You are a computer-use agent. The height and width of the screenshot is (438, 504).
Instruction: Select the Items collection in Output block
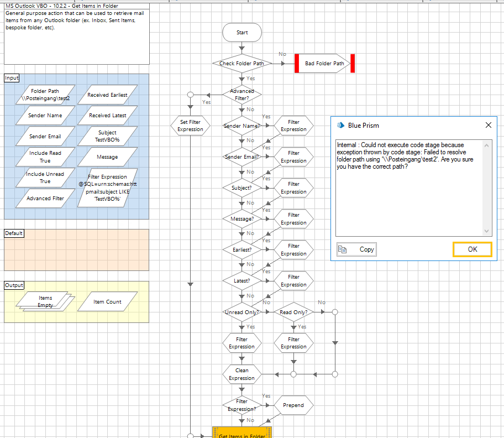pyautogui.click(x=45, y=301)
